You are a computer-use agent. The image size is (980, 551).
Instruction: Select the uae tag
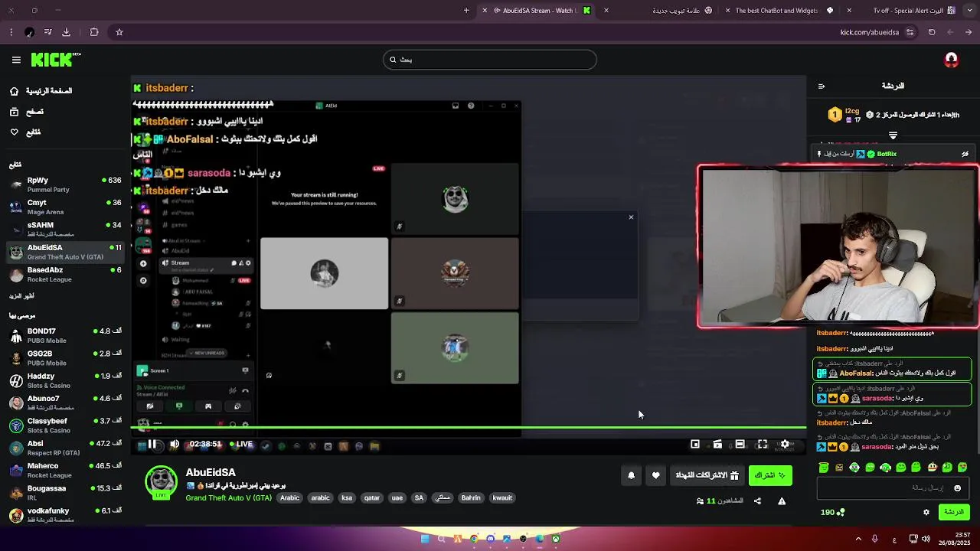pos(397,497)
